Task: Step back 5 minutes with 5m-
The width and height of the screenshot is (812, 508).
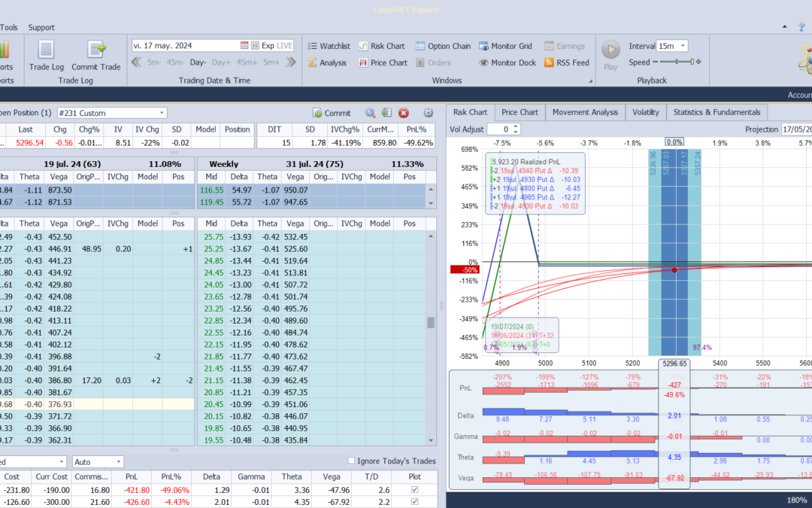Action: pos(154,62)
